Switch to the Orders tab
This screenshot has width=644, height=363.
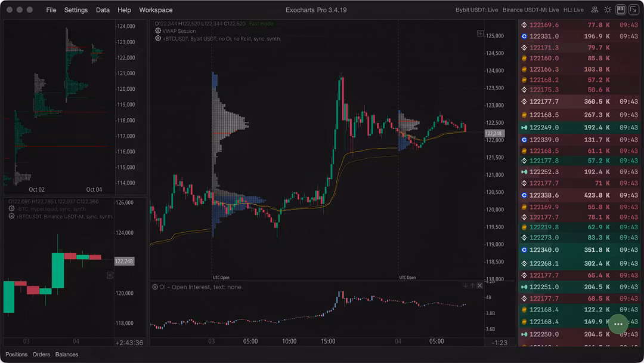pyautogui.click(x=41, y=354)
